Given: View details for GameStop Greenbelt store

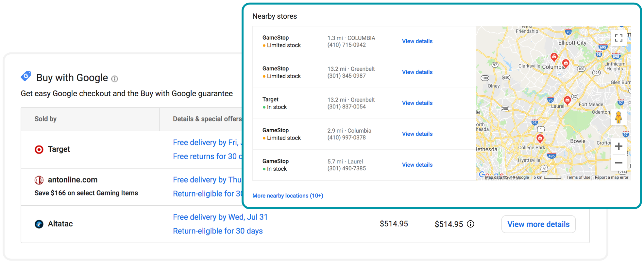Looking at the screenshot, I should (417, 72).
